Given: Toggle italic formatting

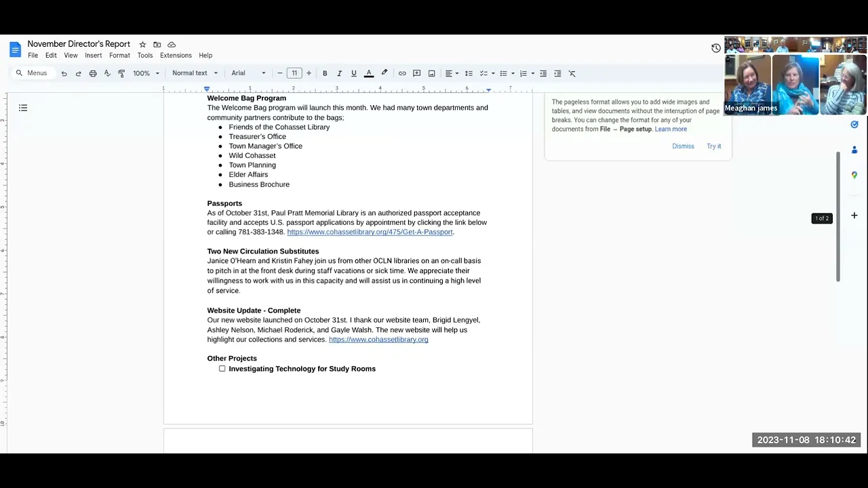Looking at the screenshot, I should 339,73.
